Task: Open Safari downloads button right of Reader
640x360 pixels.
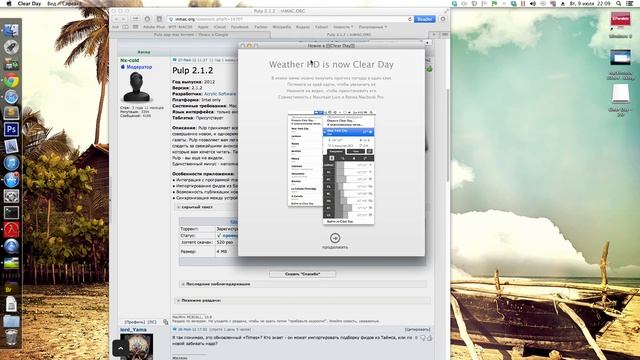Action: click(x=443, y=19)
